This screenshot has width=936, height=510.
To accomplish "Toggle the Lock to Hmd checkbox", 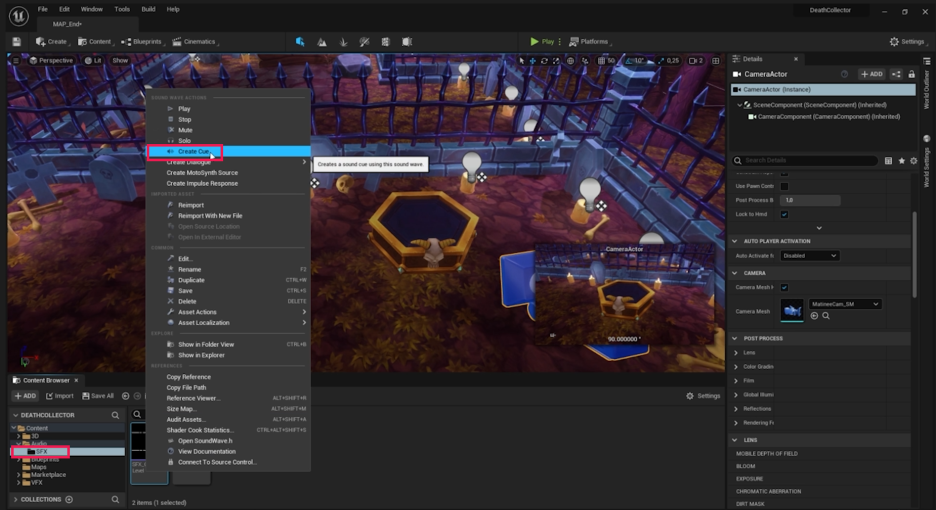I will [784, 214].
